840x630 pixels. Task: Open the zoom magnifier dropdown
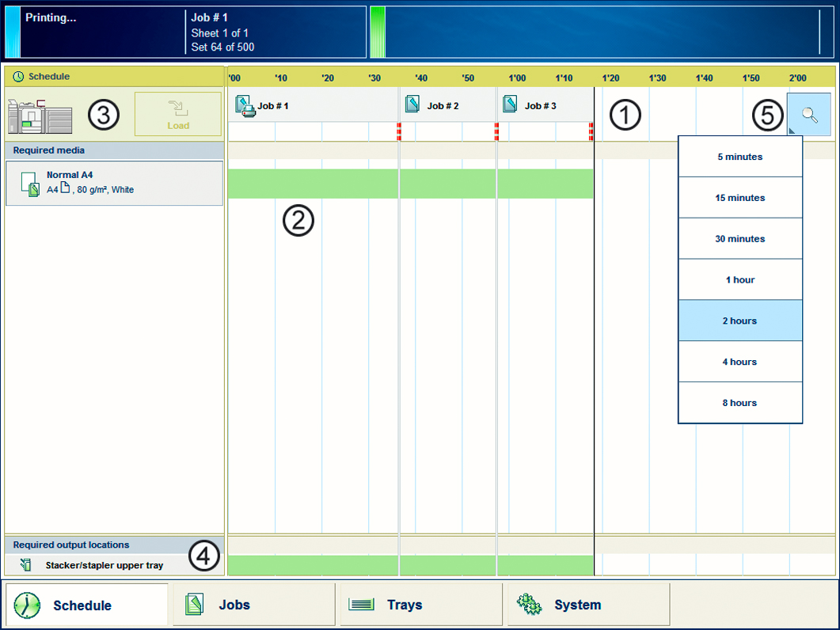pyautogui.click(x=808, y=114)
